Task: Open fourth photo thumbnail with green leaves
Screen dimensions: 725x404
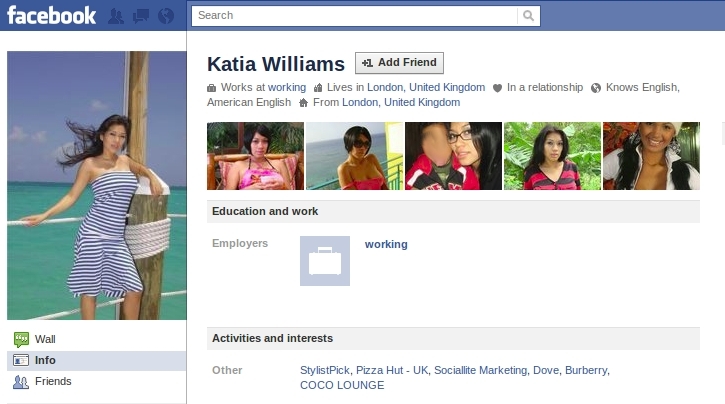Action: tap(553, 156)
